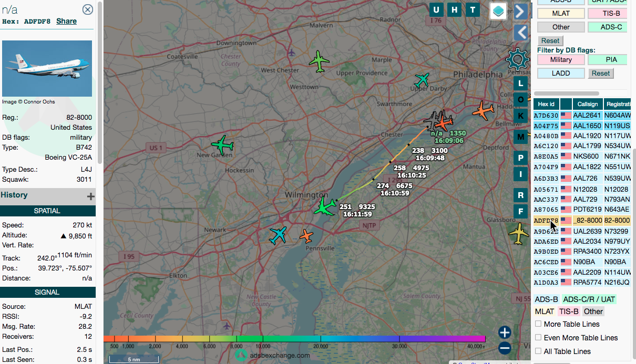Select the green VC-25A aircraft near Wilmington
Image resolution: width=636 pixels, height=364 pixels.
point(325,207)
